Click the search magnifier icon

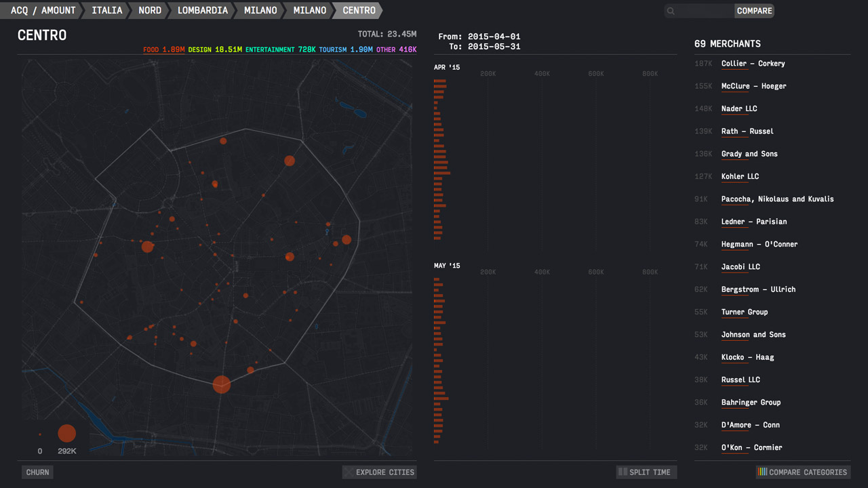pyautogui.click(x=671, y=11)
